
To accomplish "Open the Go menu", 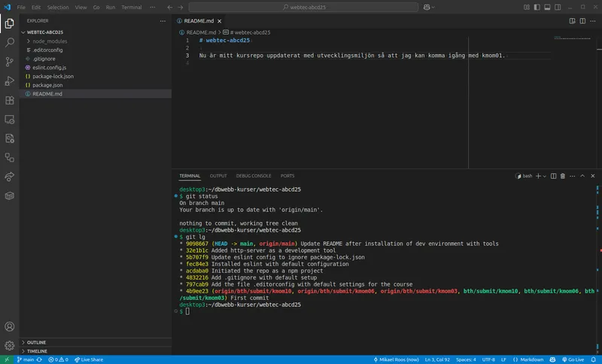I will coord(96,7).
